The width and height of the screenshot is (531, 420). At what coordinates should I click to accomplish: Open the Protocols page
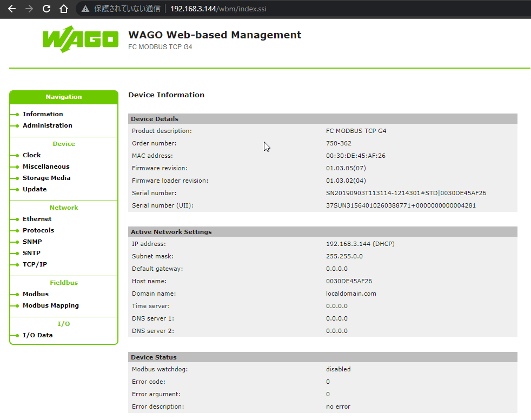pyautogui.click(x=38, y=230)
